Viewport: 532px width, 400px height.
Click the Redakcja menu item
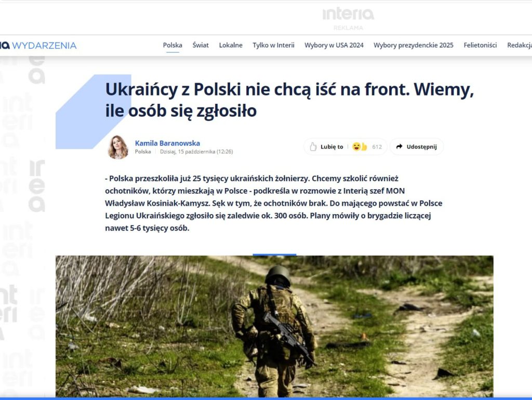point(519,45)
